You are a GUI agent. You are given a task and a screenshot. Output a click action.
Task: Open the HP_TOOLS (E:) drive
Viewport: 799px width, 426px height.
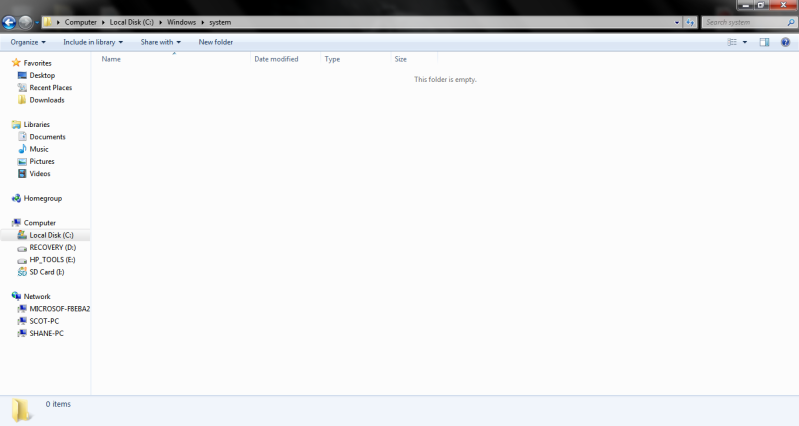click(x=52, y=259)
